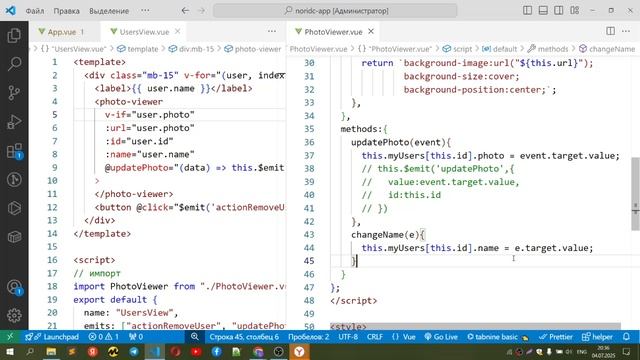Switch to the App.vue tab
640x360 pixels.
pyautogui.click(x=61, y=31)
